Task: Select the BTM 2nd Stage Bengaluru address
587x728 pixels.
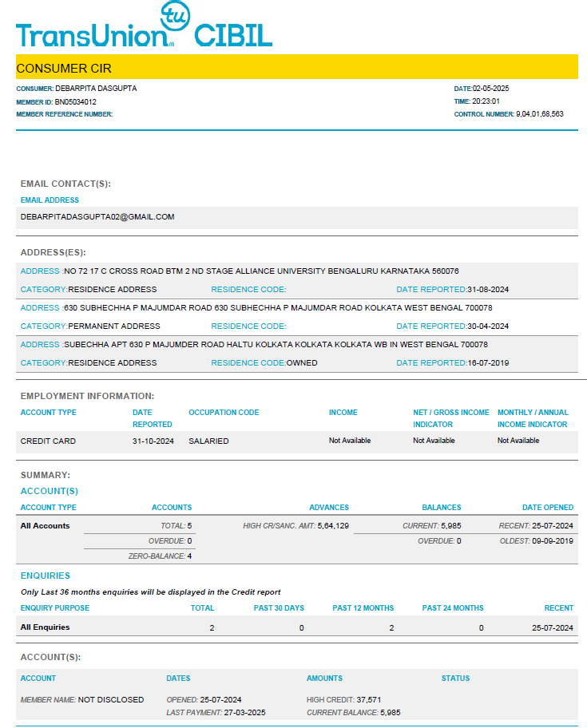Action: click(x=261, y=271)
